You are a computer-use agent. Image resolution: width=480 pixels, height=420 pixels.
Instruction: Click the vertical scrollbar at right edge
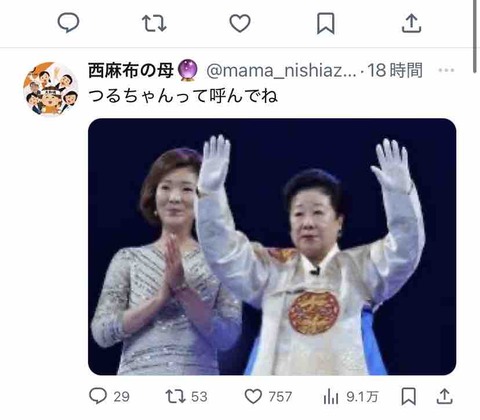pyautogui.click(x=475, y=36)
